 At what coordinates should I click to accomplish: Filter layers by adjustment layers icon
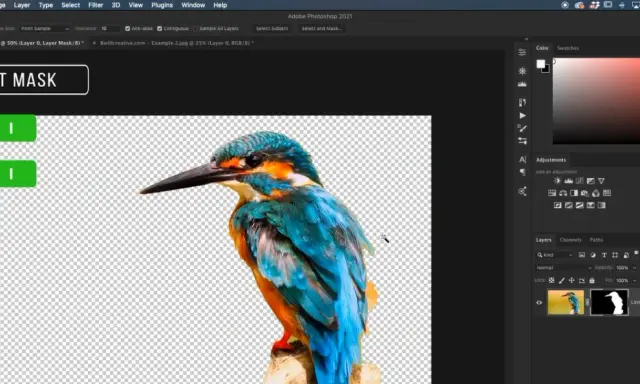click(593, 255)
